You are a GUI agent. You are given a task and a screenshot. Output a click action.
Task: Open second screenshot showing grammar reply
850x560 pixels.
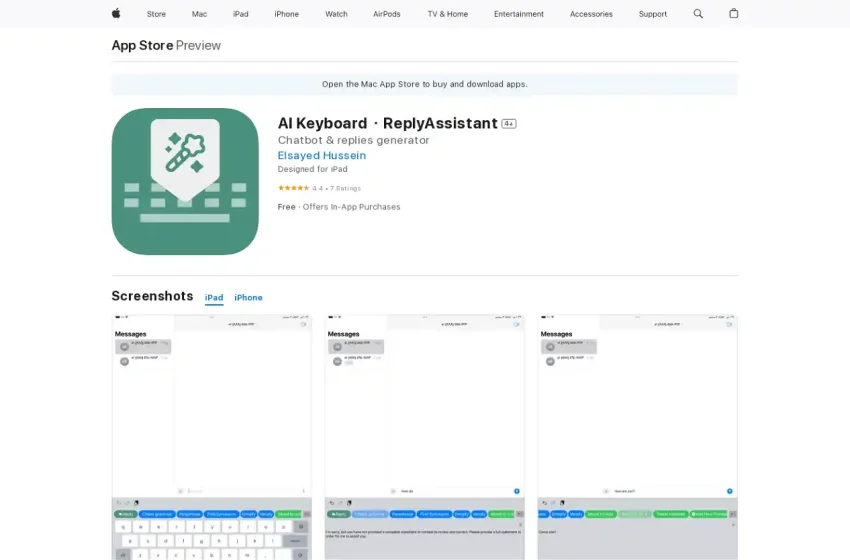pyautogui.click(x=424, y=437)
